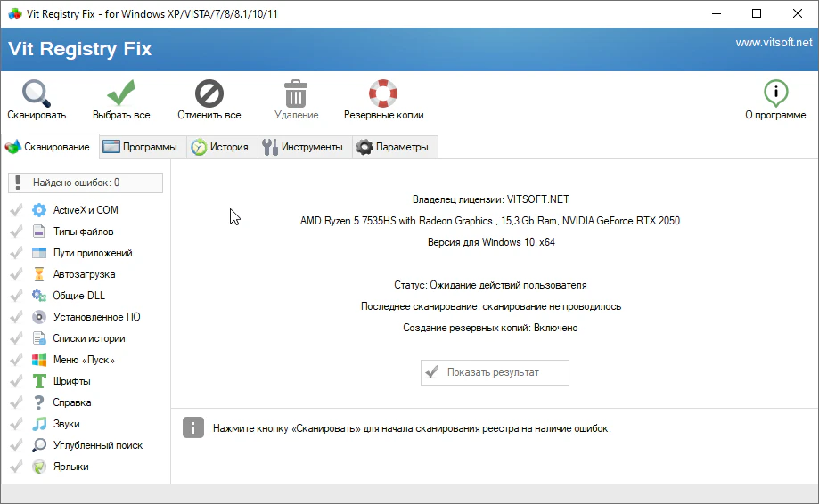819x504 pixels.
Task: Select the ActiveX и COM gear icon
Action: point(38,210)
